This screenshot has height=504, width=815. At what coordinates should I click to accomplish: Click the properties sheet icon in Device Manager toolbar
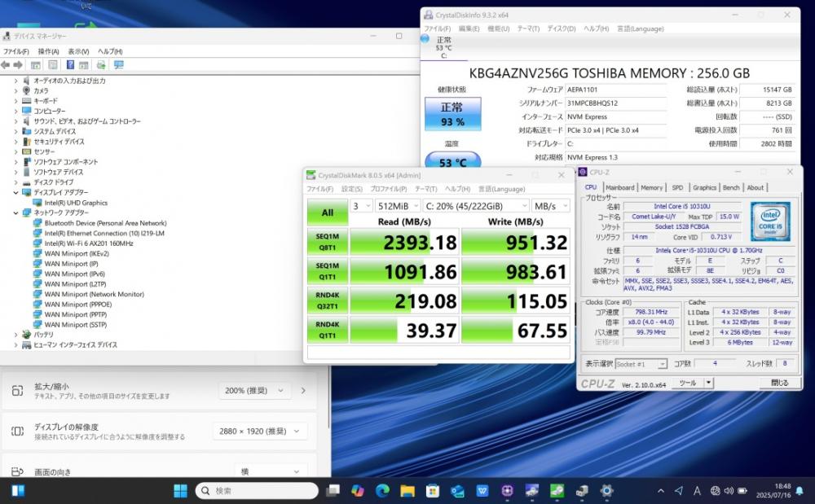(52, 65)
